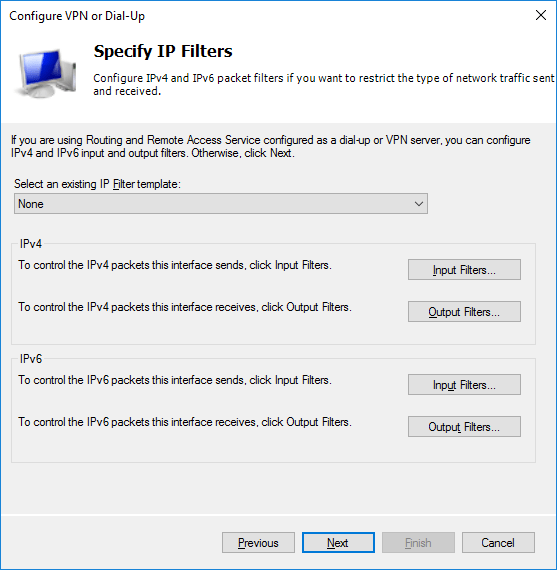Screen dimensions: 557x570
Task: Click the computer monitor wizard icon
Action: pyautogui.click(x=45, y=74)
